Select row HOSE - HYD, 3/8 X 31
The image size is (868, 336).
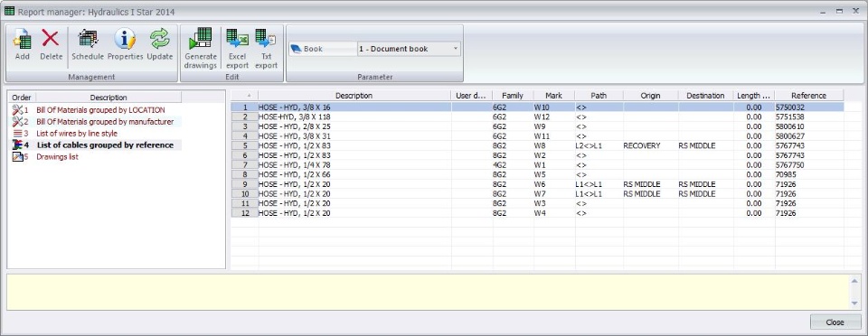click(537, 136)
